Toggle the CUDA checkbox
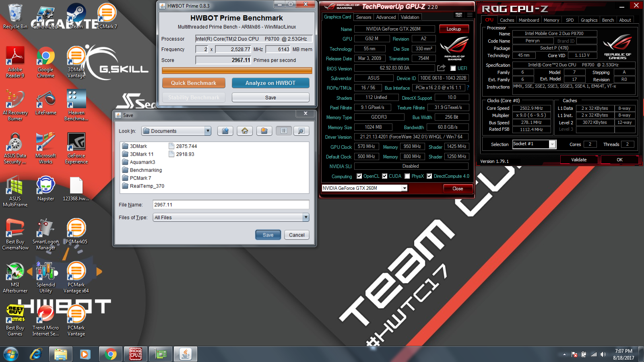The height and width of the screenshot is (362, 644). pyautogui.click(x=384, y=176)
